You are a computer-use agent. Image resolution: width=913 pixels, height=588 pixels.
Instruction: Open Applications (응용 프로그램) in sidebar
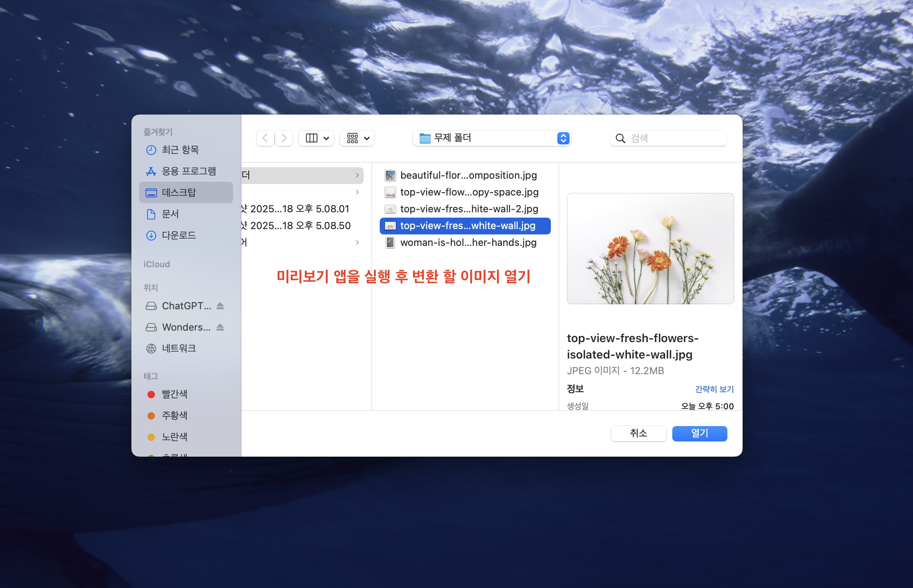189,171
